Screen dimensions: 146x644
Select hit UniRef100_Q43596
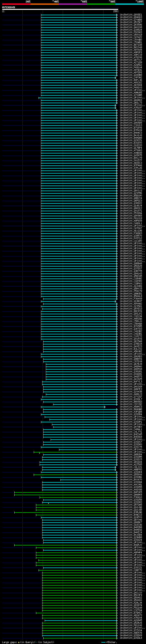(131, 25)
